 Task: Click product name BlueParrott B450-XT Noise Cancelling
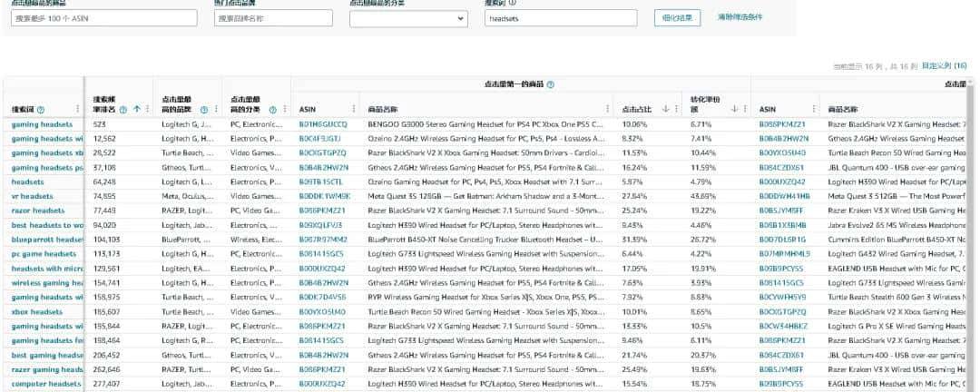point(486,240)
